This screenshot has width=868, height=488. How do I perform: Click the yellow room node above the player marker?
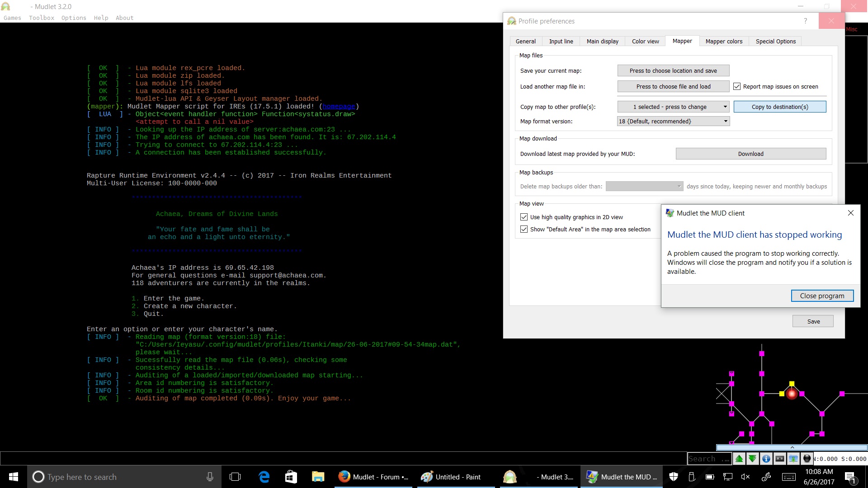point(792,384)
